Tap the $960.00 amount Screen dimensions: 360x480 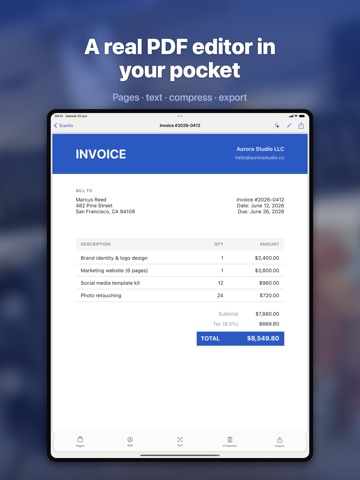point(269,283)
